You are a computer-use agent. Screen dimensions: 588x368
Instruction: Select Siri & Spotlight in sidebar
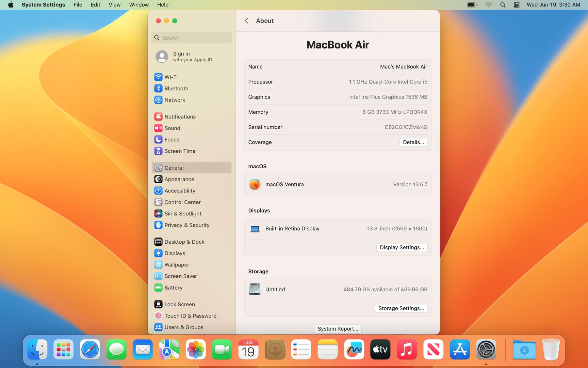point(183,214)
